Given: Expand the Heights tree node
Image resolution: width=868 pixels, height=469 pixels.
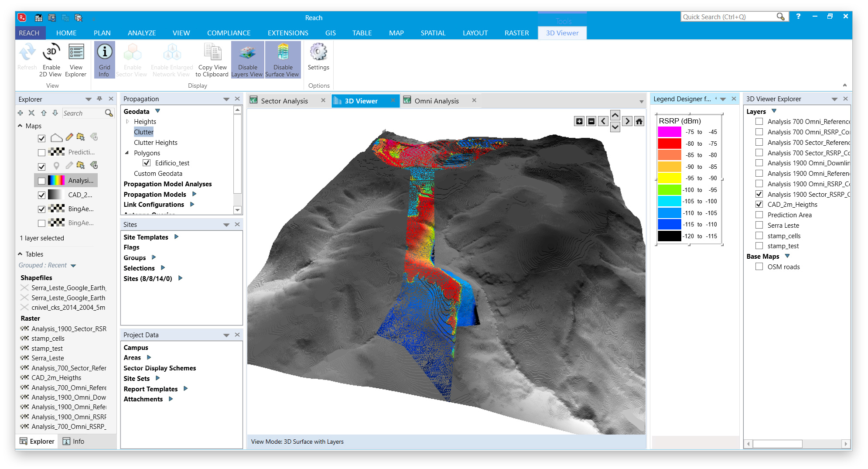Looking at the screenshot, I should [x=127, y=122].
